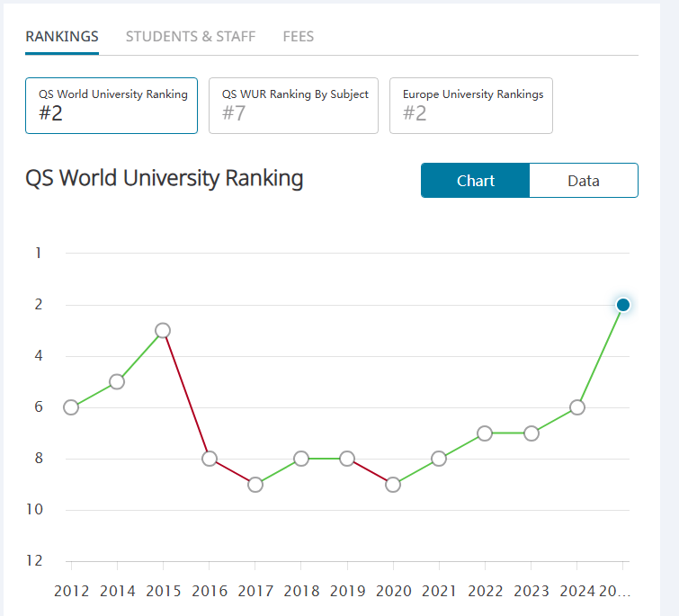Click the y-axis label 1

click(x=39, y=253)
